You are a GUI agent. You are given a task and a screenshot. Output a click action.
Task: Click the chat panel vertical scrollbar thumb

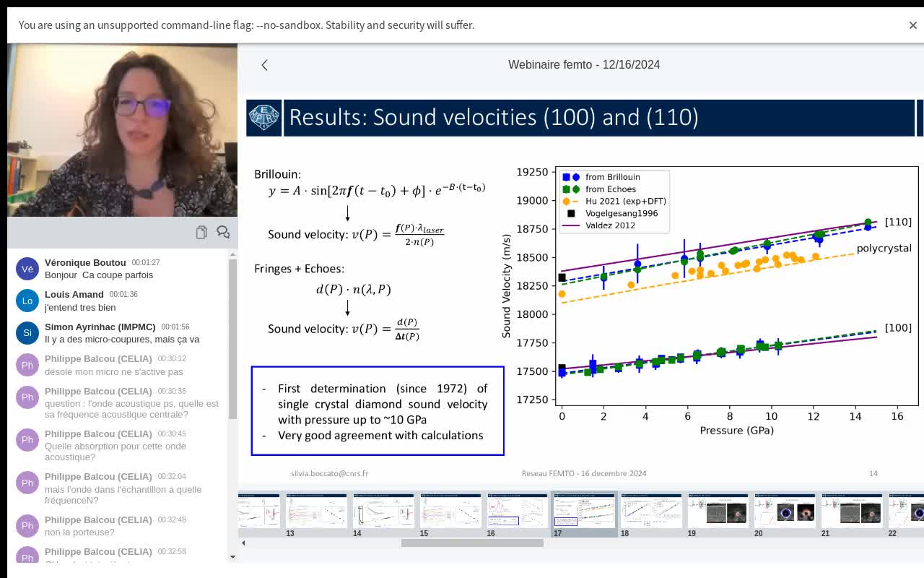click(x=232, y=338)
